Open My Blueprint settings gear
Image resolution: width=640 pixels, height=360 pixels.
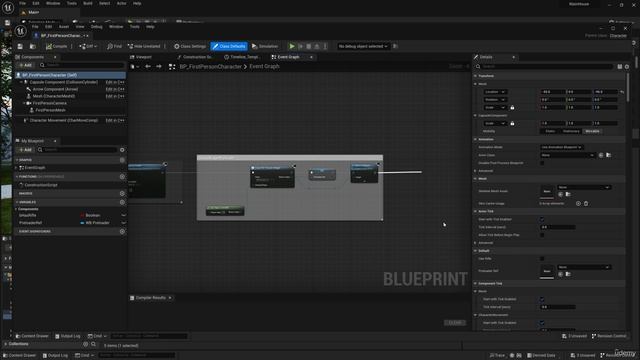pos(122,150)
